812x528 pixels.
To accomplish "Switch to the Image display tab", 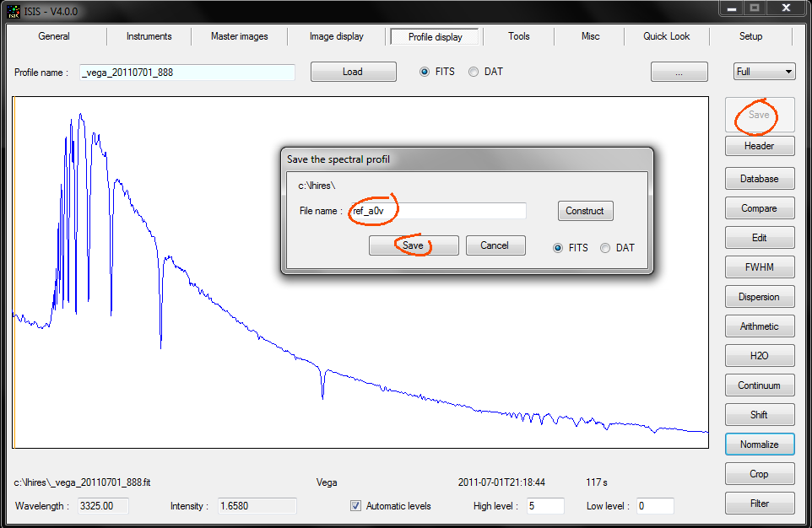I will click(336, 36).
